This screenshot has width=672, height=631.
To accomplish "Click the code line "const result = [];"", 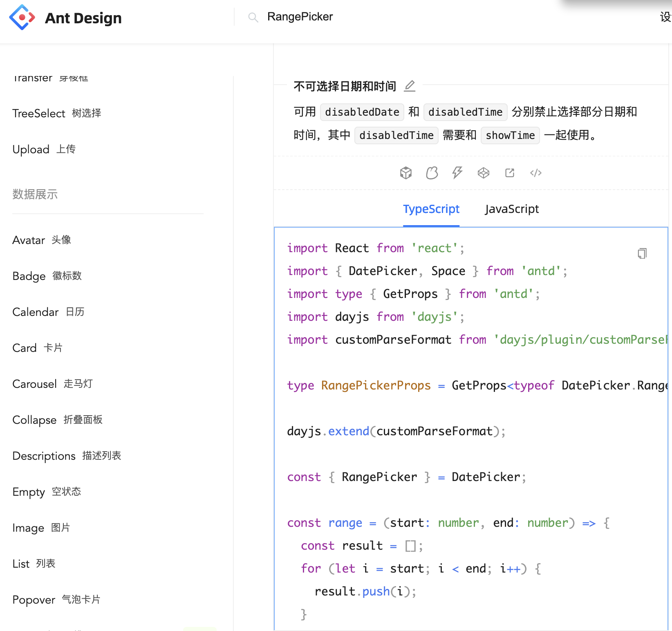I will [x=362, y=546].
